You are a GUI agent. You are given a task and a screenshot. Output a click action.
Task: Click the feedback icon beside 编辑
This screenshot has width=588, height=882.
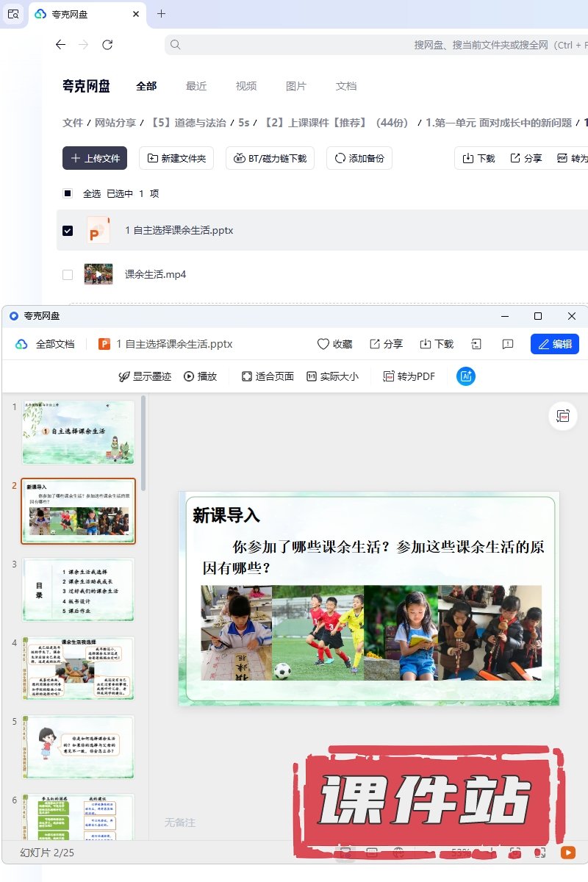coord(507,344)
